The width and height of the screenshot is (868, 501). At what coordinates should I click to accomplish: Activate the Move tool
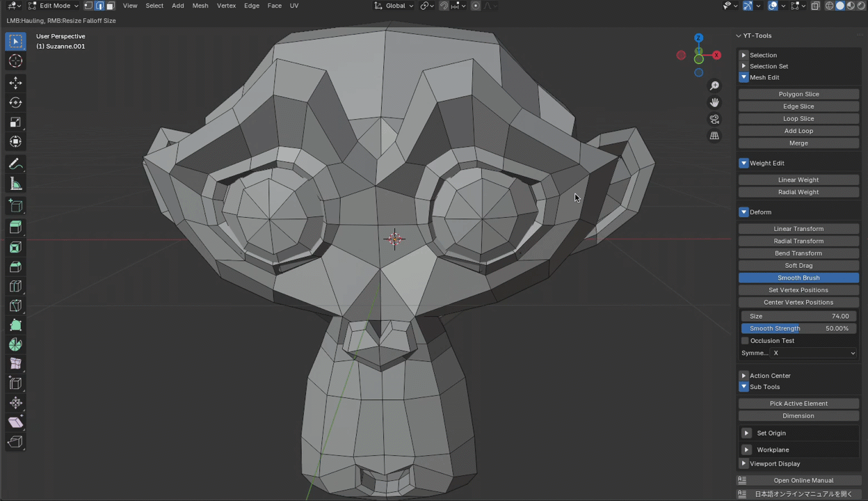click(15, 83)
